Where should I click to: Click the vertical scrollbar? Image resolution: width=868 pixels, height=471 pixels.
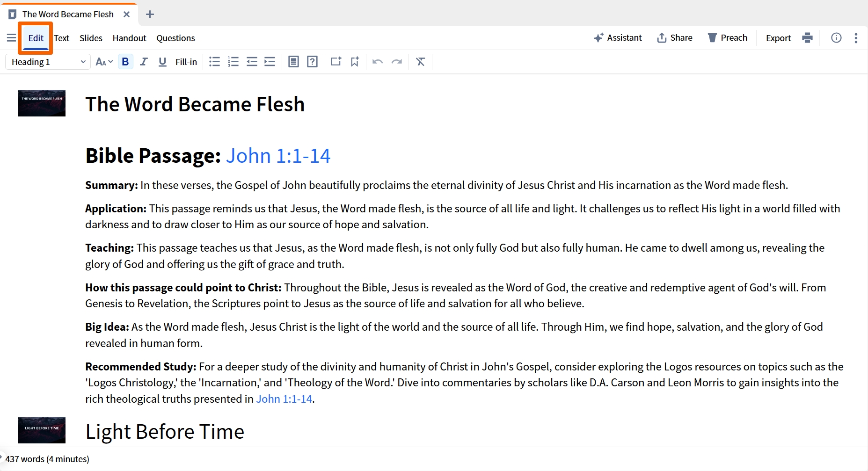click(864, 162)
